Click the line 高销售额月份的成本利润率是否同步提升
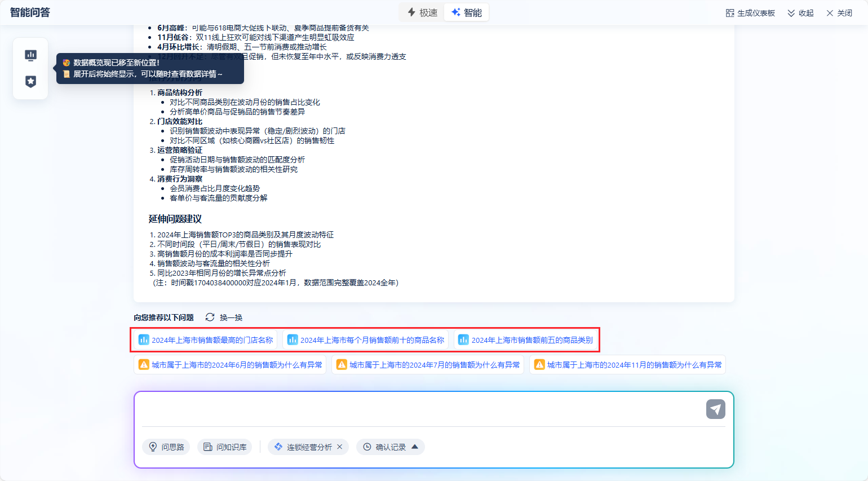Viewport: 868px width, 481px height. [225, 254]
